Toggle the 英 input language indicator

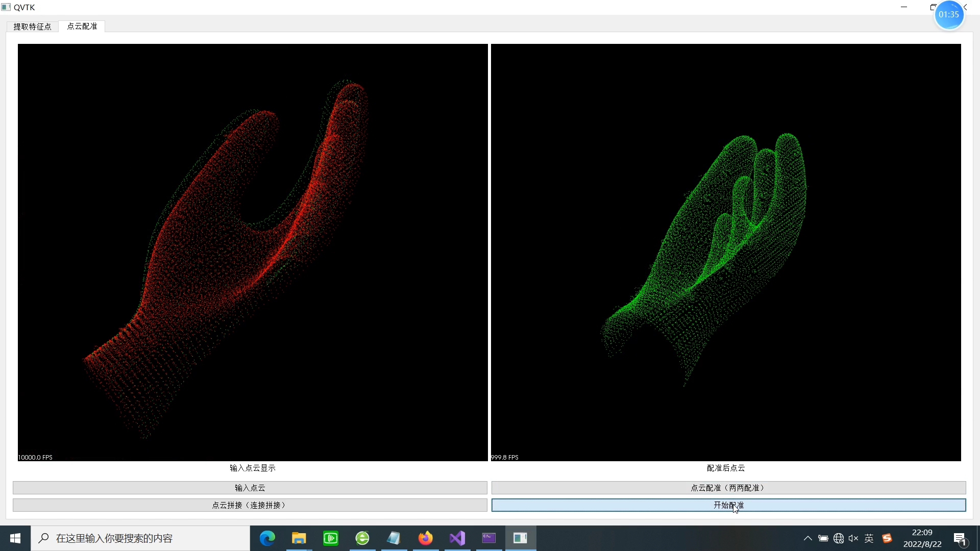click(869, 538)
